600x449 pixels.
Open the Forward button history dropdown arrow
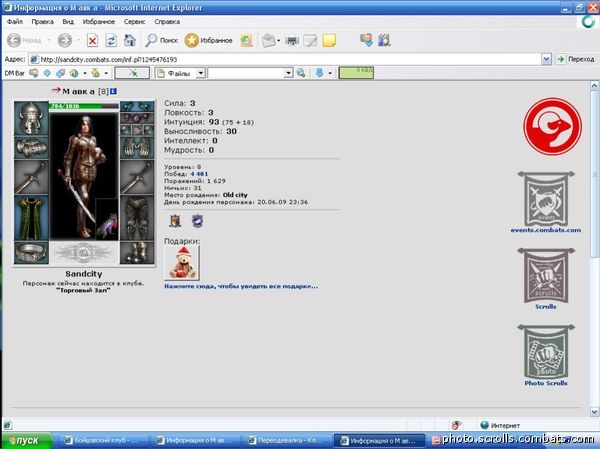click(78, 40)
